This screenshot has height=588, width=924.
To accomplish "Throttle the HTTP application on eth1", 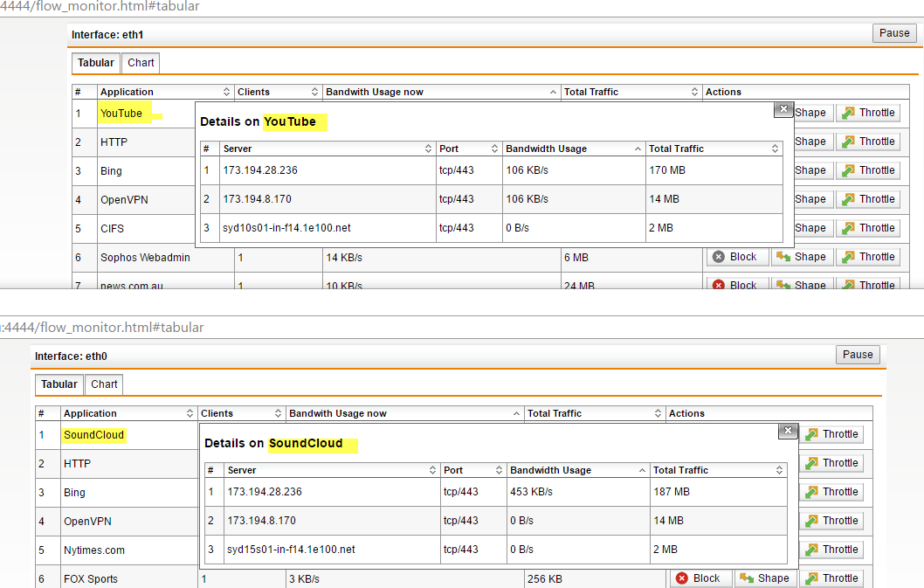I will (868, 142).
